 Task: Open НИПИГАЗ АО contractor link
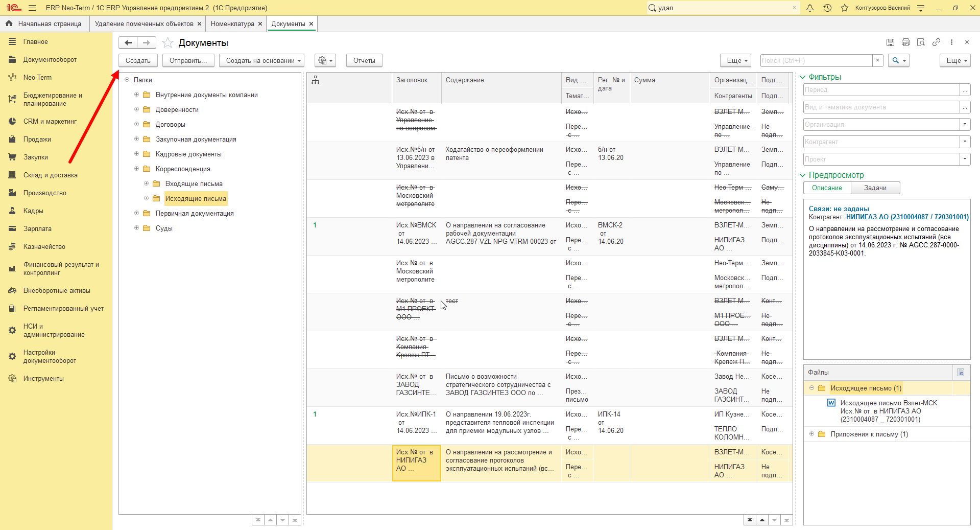[907, 217]
